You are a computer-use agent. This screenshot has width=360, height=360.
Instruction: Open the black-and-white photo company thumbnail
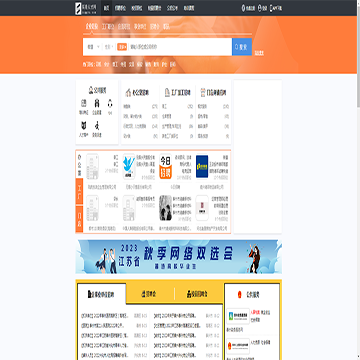coord(165,208)
